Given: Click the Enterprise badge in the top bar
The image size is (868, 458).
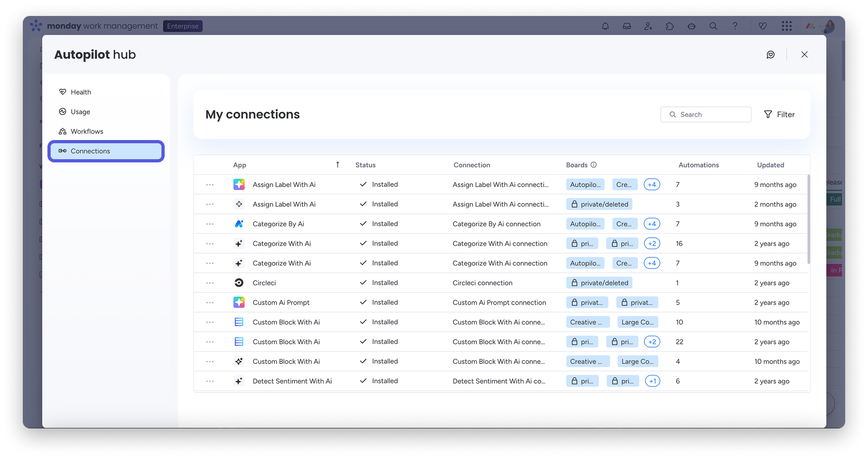Looking at the screenshot, I should (x=182, y=26).
